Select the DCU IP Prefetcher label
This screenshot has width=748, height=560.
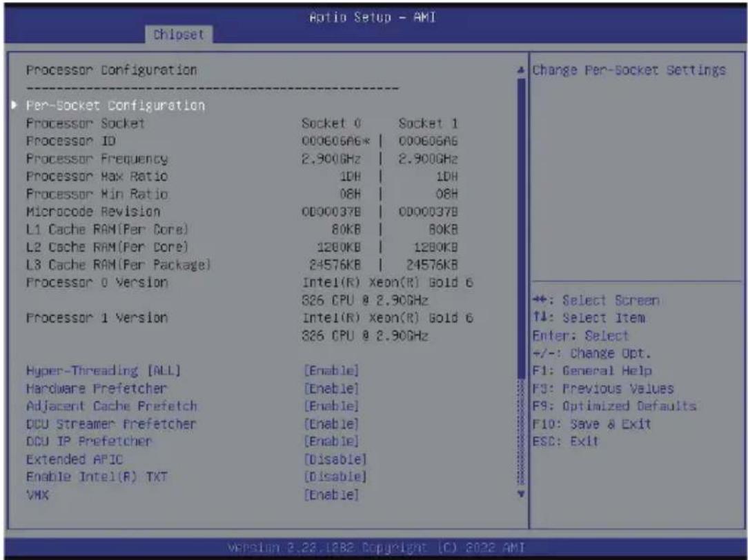point(89,441)
